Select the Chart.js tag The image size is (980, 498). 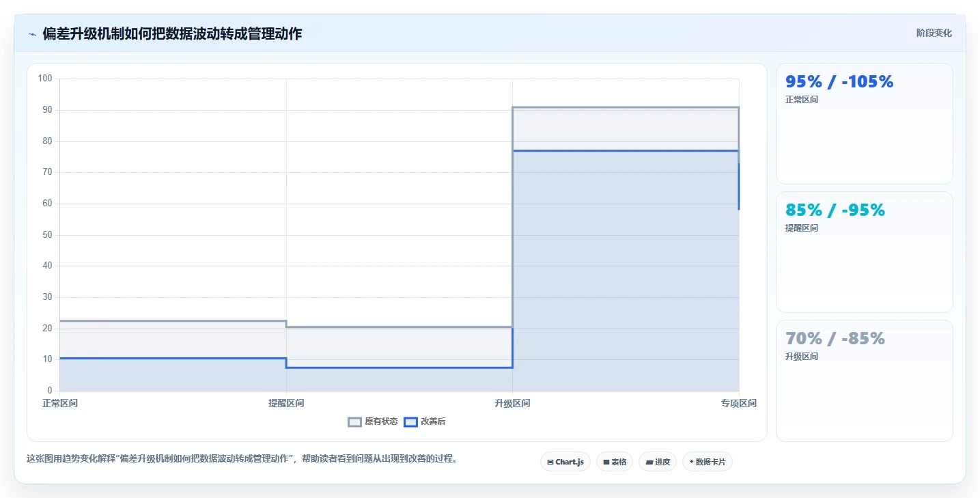[x=565, y=462]
